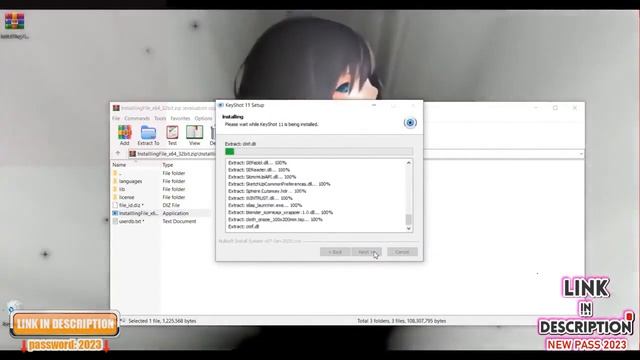The width and height of the screenshot is (640, 360).
Task: Click the scroll-down arrow in the extract log
Action: 409,229
